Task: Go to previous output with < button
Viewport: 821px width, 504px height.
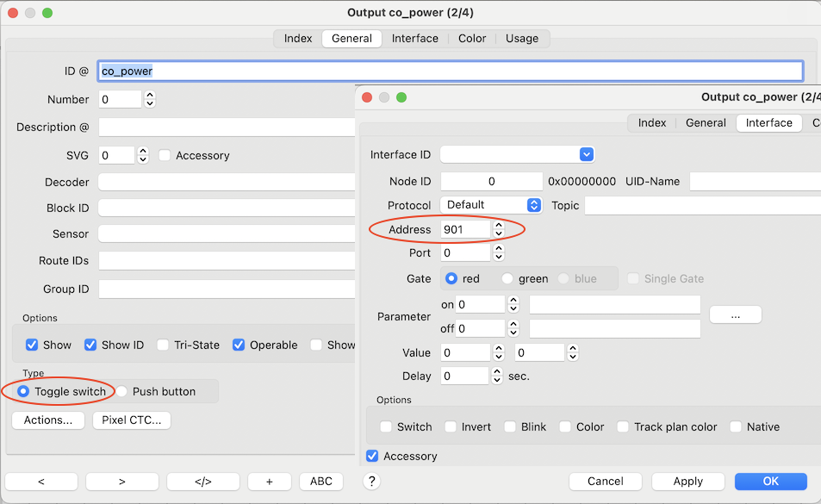Action: pos(41,482)
